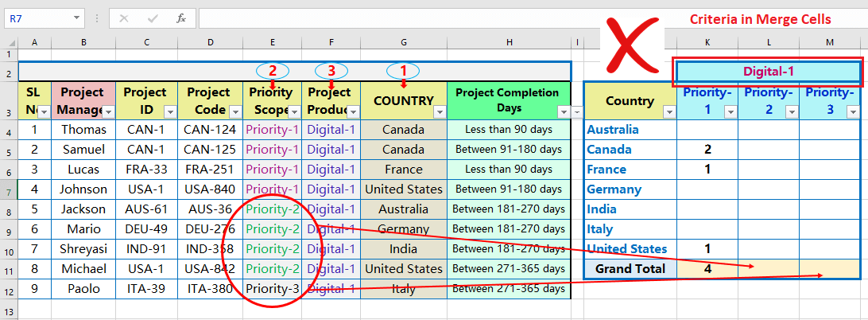The image size is (868, 320).
Task: Click the Canada Priority-1 count cell
Action: [707, 149]
